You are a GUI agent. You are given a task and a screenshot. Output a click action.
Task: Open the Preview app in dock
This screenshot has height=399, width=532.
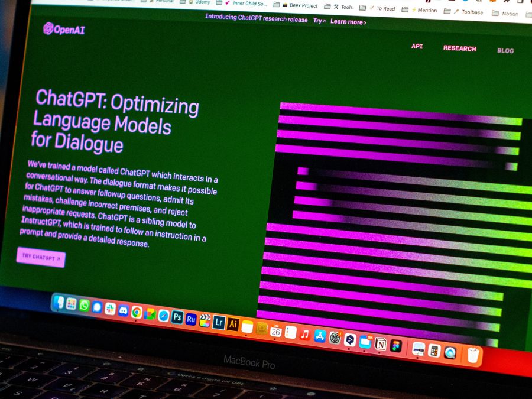419,349
